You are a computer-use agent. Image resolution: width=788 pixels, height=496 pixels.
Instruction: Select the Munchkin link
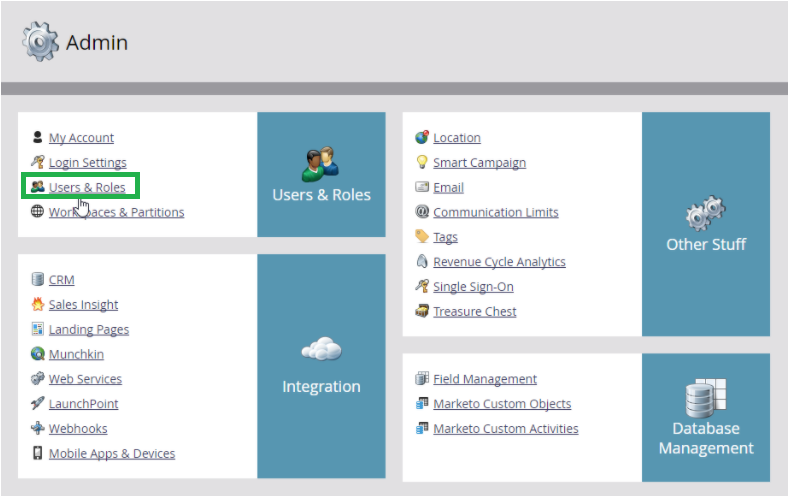pyautogui.click(x=76, y=354)
